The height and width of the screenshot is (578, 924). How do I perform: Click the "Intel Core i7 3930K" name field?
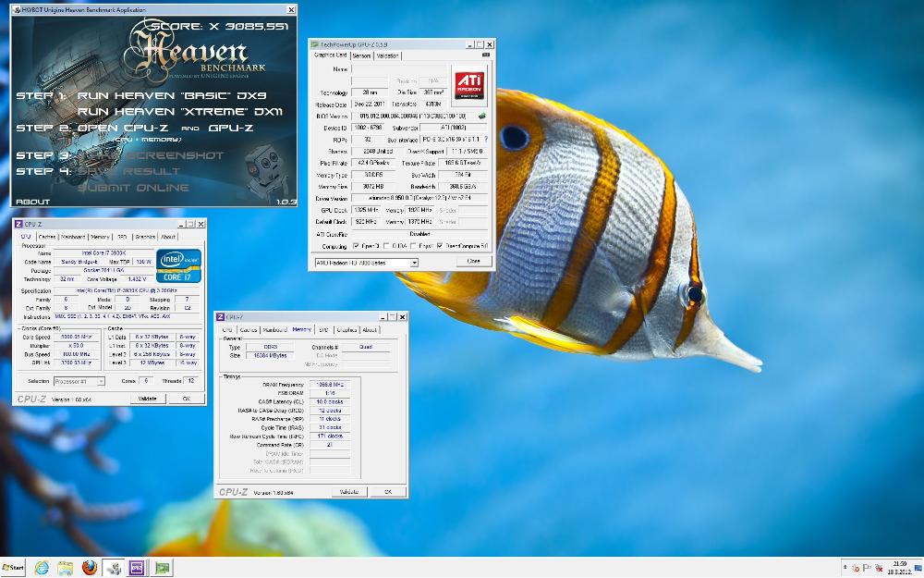103,253
